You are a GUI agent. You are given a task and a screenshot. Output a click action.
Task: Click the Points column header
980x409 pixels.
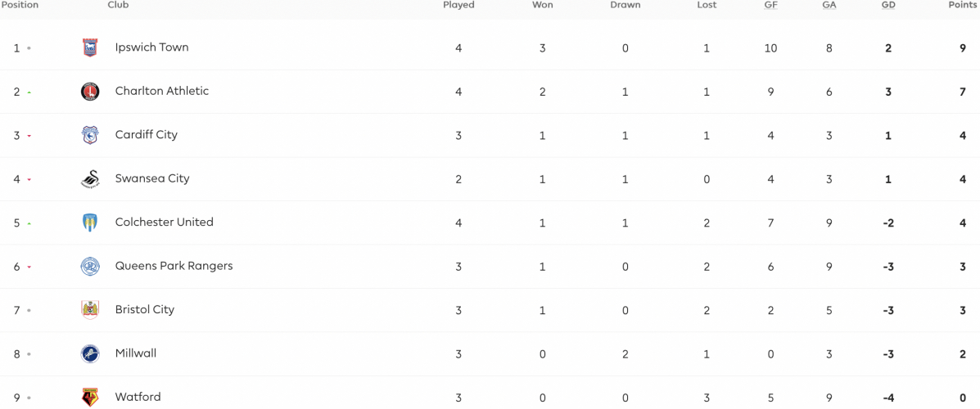point(962,5)
